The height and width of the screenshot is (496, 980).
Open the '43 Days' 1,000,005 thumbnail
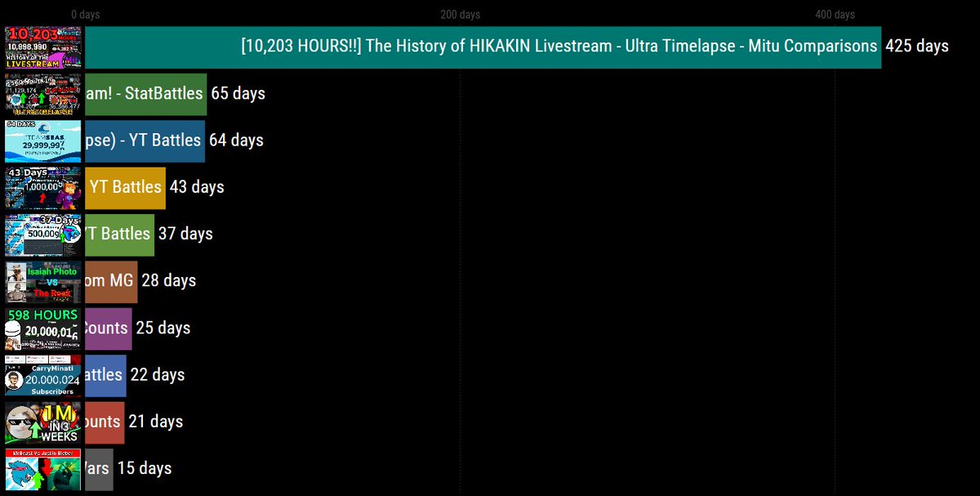click(43, 187)
